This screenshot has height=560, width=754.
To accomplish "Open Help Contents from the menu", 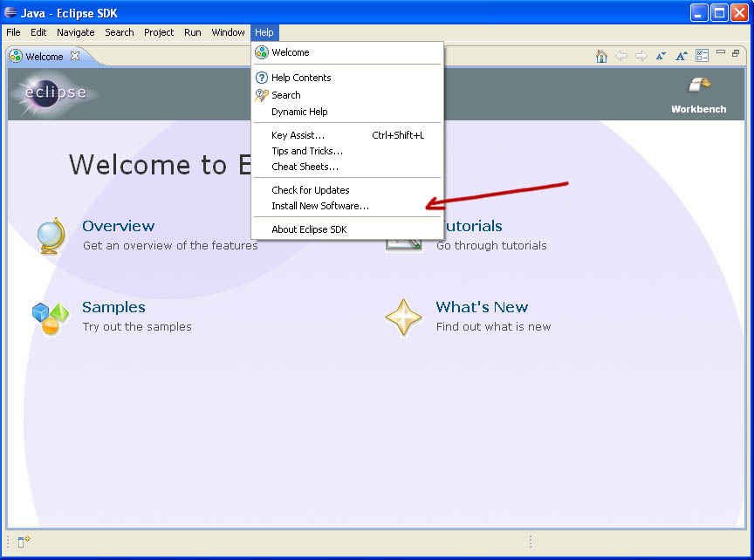I will (x=301, y=78).
